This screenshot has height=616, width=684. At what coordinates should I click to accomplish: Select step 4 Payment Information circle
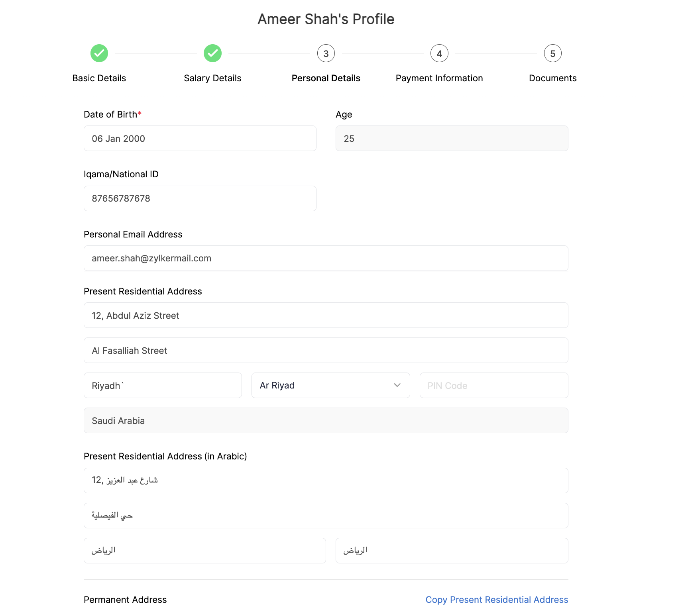(x=439, y=53)
